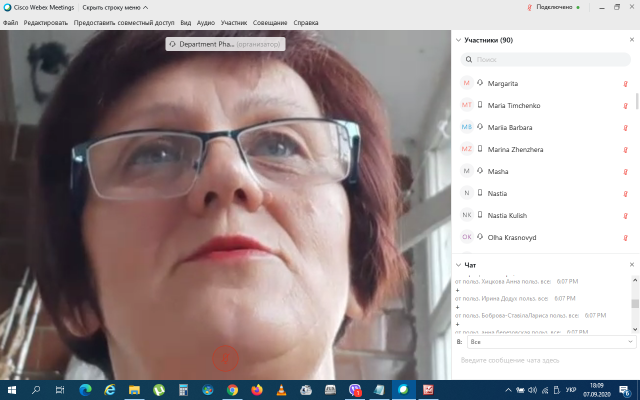Open Windows Start menu
Viewport: 640px width, 400px height.
point(11,390)
